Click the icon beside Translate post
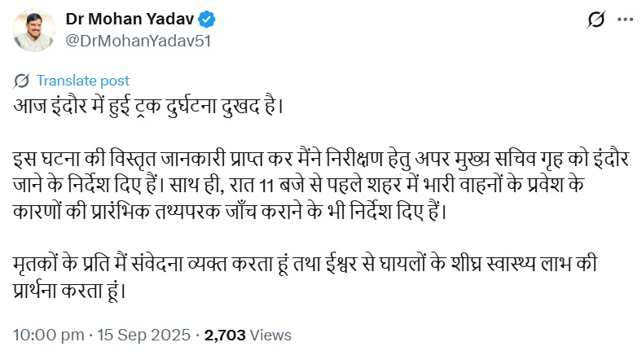This screenshot has width=642, height=364. (23, 81)
